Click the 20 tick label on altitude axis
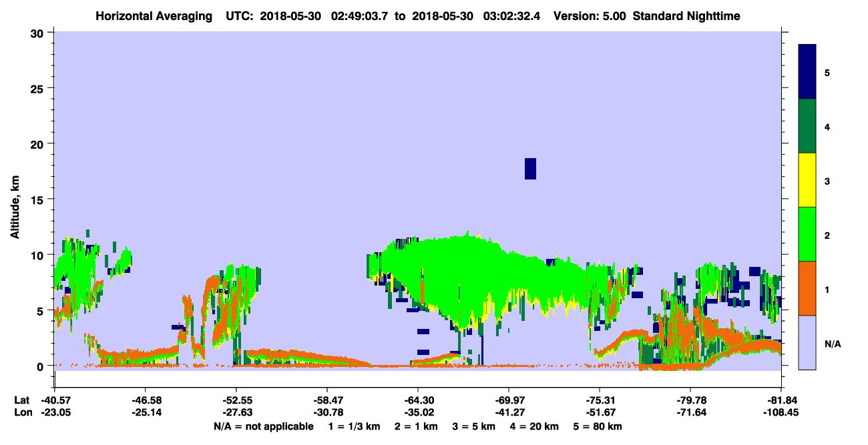Screen dimensions: 868x445 38,143
